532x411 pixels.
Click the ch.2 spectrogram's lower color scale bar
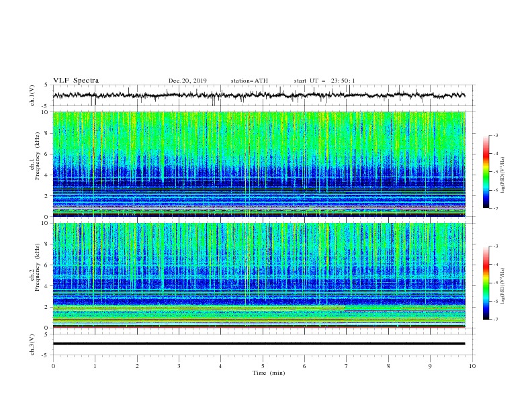tap(486, 283)
